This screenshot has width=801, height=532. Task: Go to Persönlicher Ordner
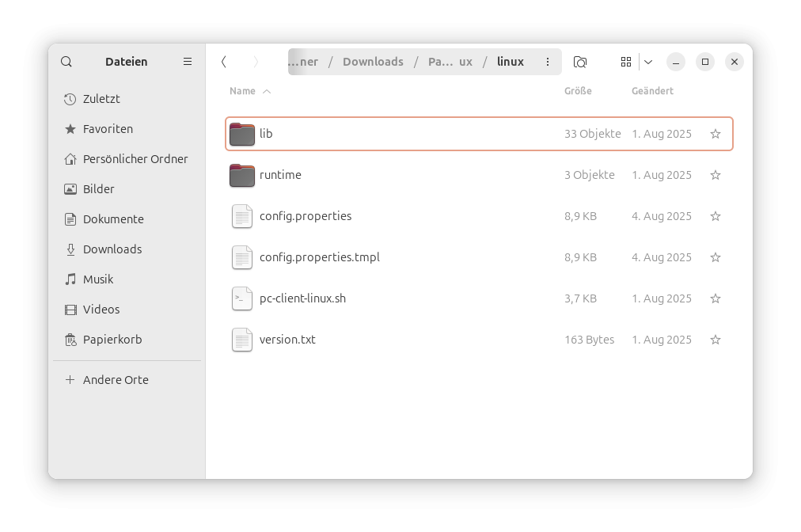[127, 159]
